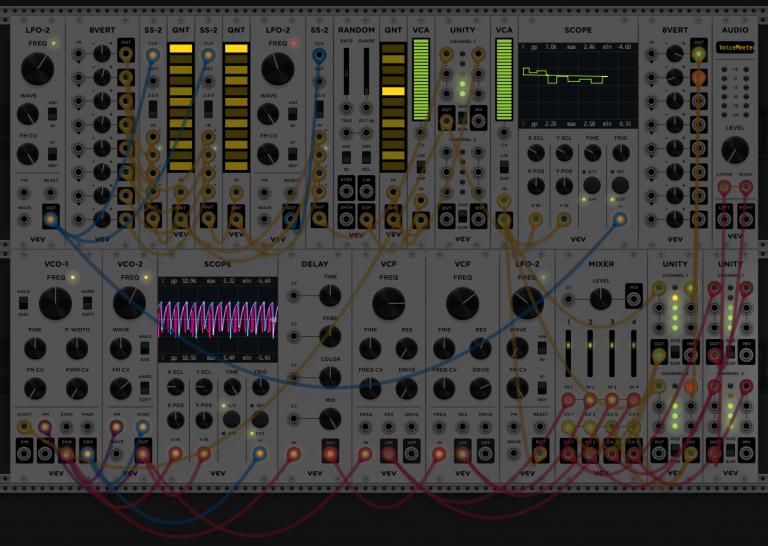
Task: Click the VCO-1 P. WIDTH knob
Action: tap(77, 348)
